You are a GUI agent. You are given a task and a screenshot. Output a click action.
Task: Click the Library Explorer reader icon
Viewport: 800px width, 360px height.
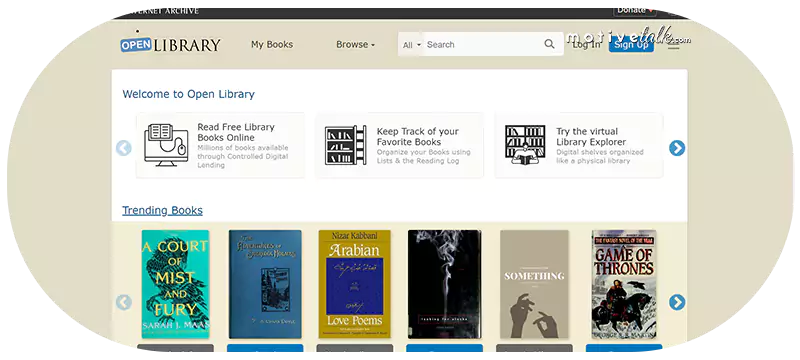[x=525, y=145]
